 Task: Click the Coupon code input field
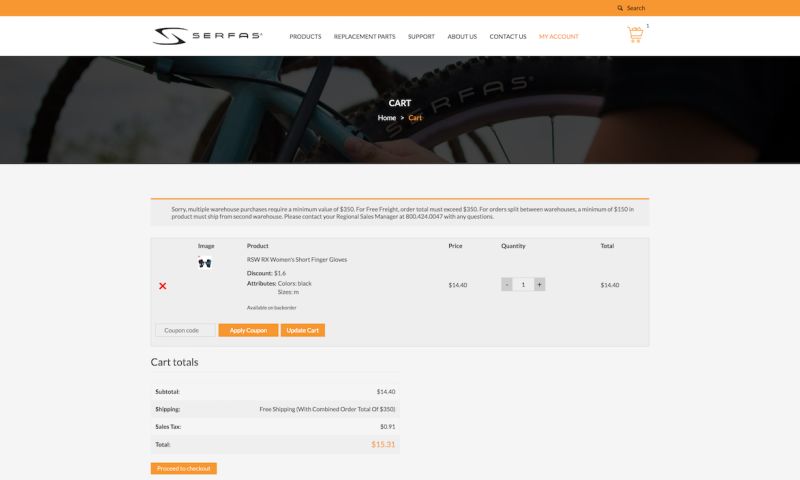tap(185, 330)
